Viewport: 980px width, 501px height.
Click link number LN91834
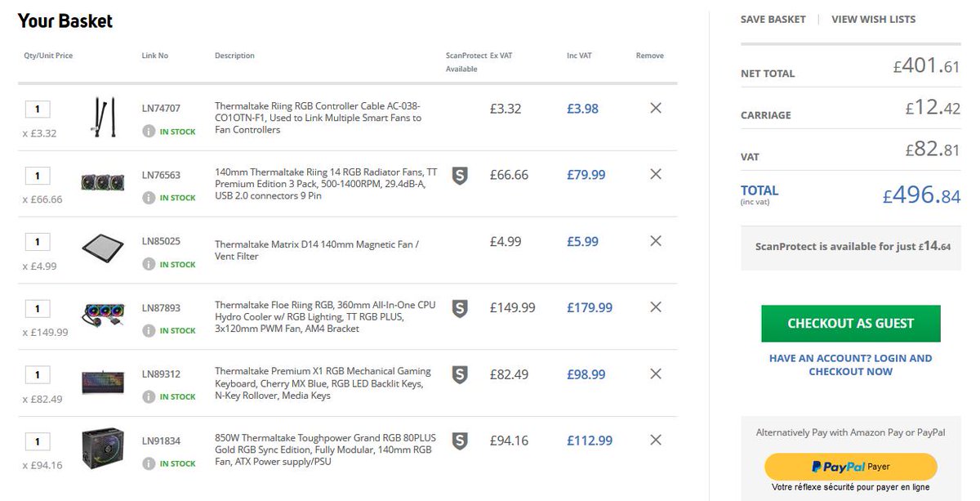(x=161, y=441)
